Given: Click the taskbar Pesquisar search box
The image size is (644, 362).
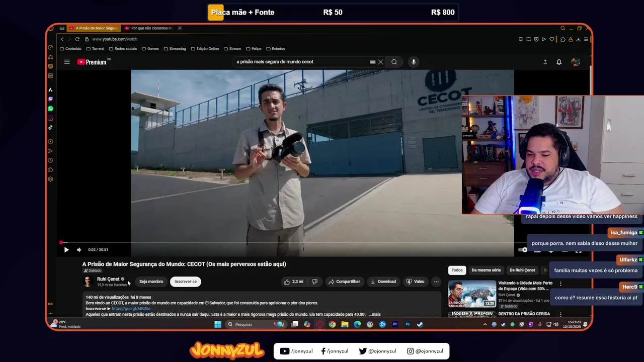Looking at the screenshot, I should 256,324.
